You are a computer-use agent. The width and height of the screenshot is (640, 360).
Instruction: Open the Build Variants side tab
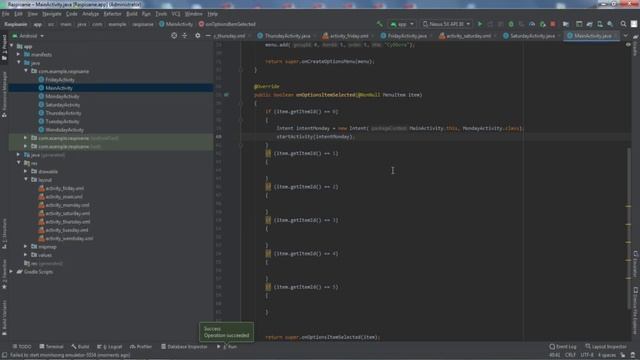pos(4,317)
